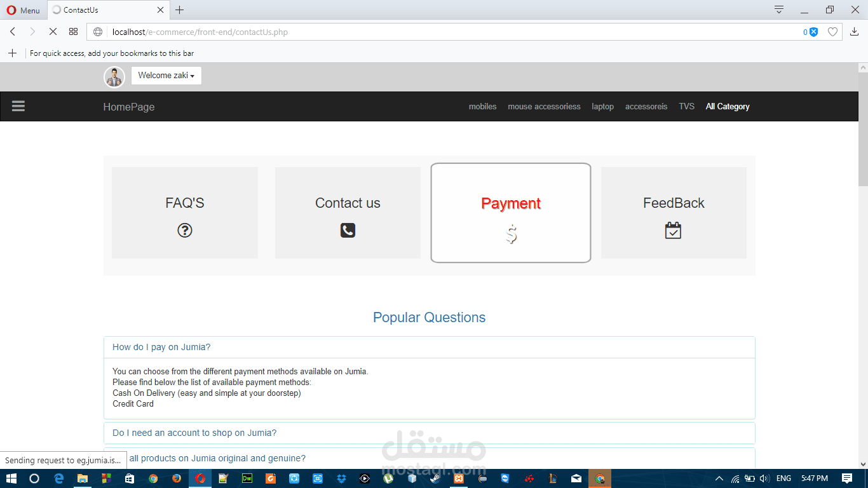Screen dimensions: 868x488
Task: Add a bookmark with the bookmarks bar plus
Action: tap(12, 53)
